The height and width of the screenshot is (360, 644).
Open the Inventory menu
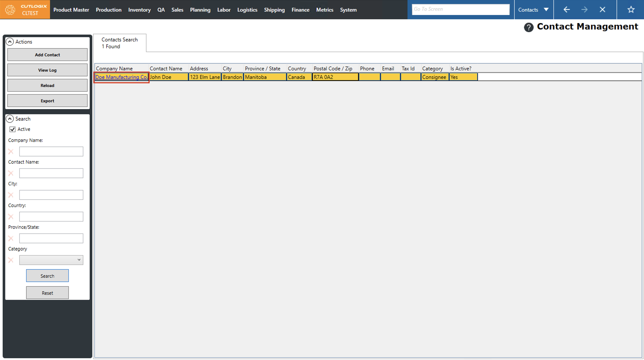pyautogui.click(x=139, y=10)
